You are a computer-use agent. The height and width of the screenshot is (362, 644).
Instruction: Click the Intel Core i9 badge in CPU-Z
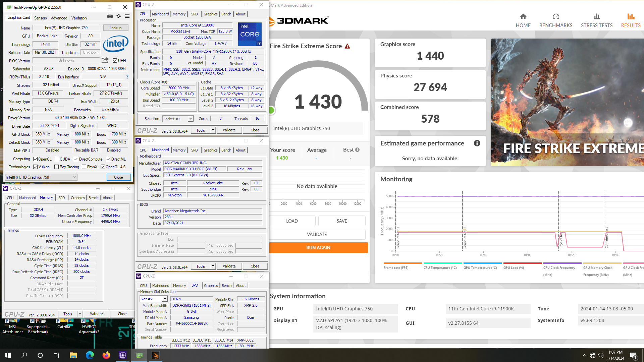(250, 34)
